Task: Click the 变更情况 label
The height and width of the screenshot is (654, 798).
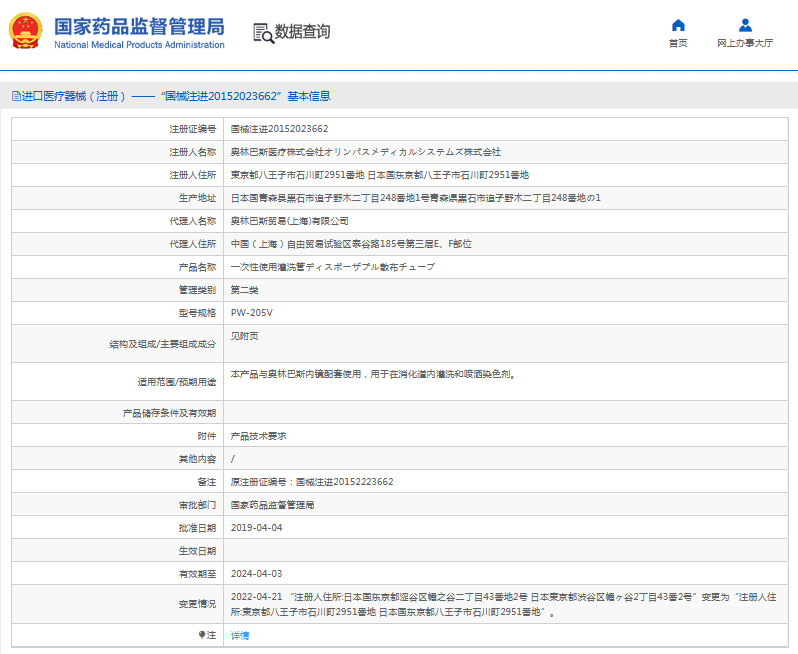Action: [x=197, y=604]
